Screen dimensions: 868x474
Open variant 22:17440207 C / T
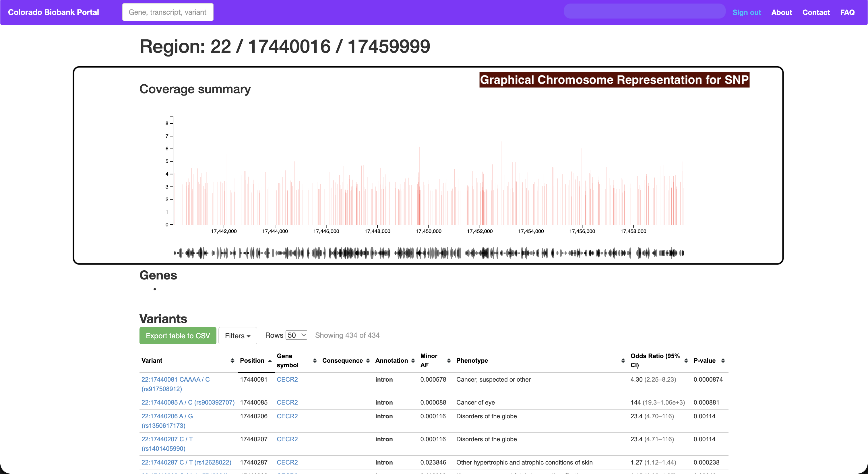coord(167,444)
